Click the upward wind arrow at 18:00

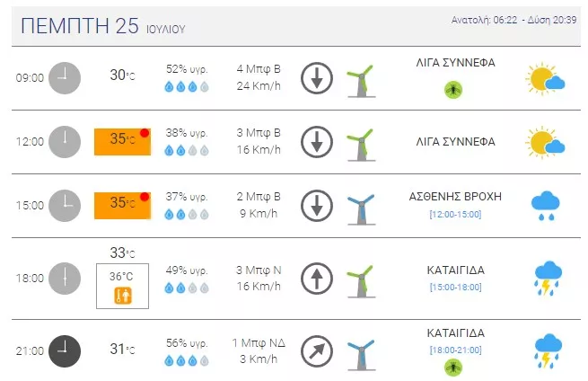tap(317, 279)
